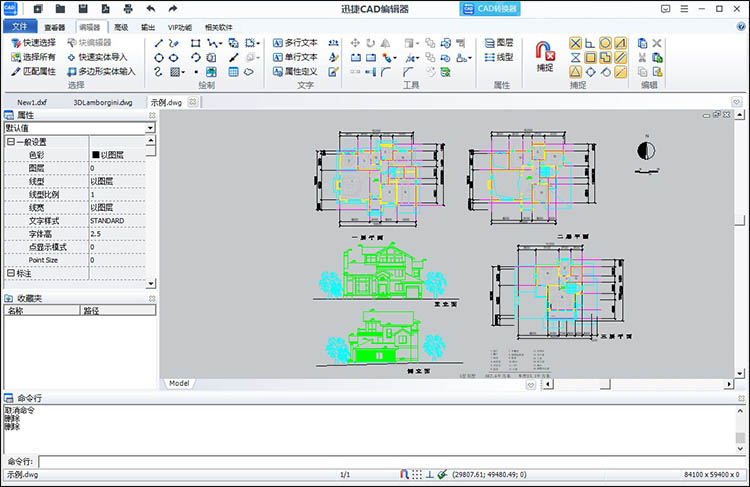Click the drawing area horizontal scrollbar thumb
The image size is (750, 487).
pyautogui.click(x=605, y=384)
